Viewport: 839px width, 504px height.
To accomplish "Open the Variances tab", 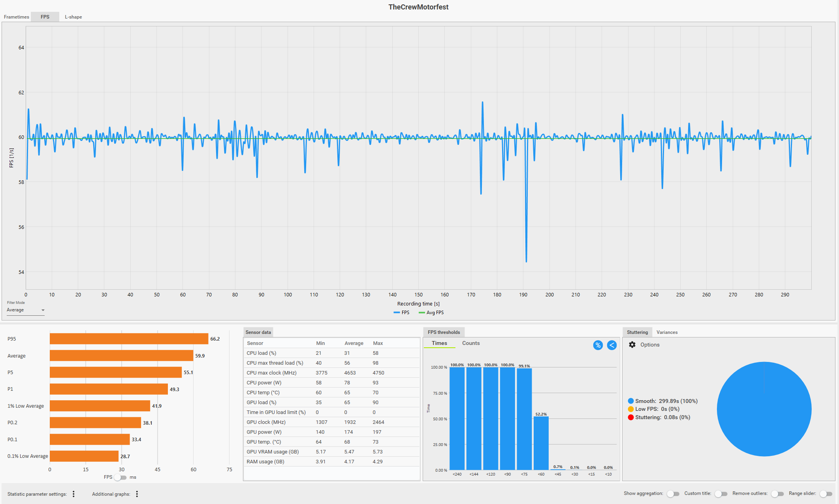I will tap(667, 332).
